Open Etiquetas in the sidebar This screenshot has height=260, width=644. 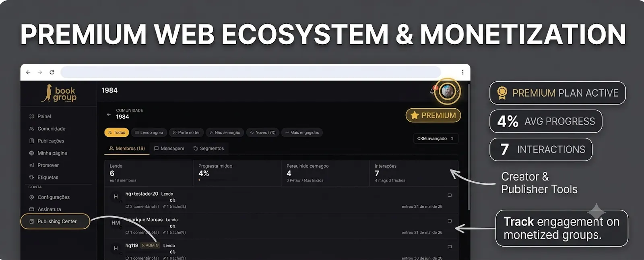48,177
